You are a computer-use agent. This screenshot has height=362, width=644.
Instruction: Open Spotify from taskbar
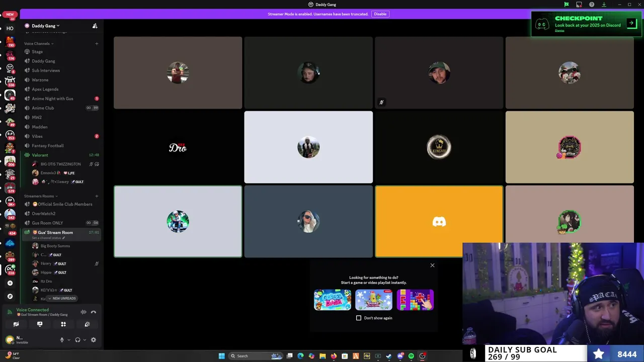click(411, 356)
